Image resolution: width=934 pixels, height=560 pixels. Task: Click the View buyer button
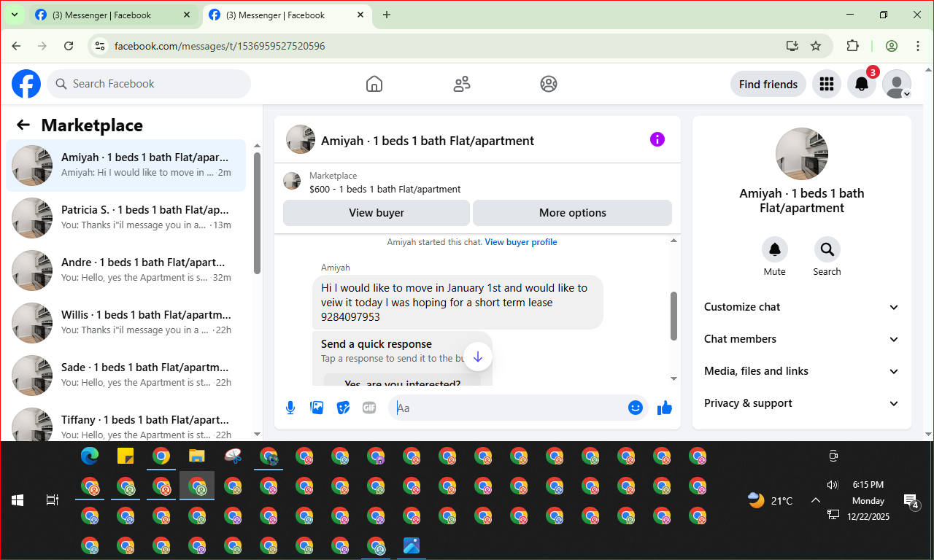coord(377,213)
